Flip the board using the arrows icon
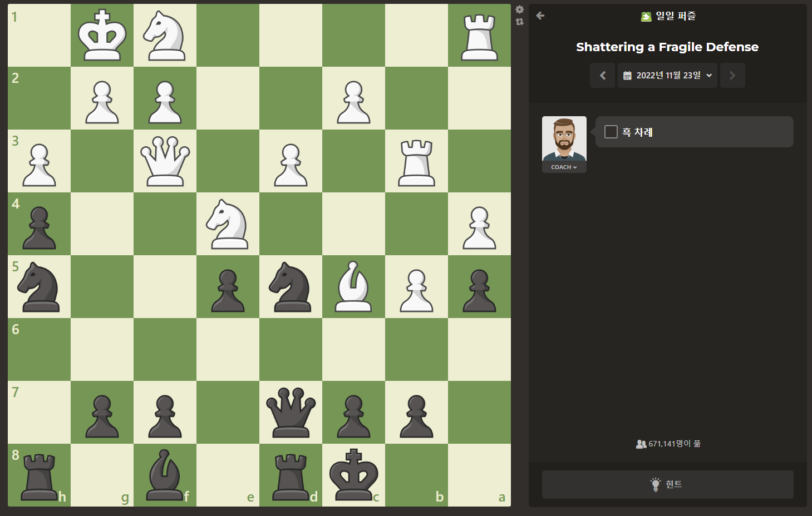This screenshot has height=516, width=812. click(x=519, y=22)
